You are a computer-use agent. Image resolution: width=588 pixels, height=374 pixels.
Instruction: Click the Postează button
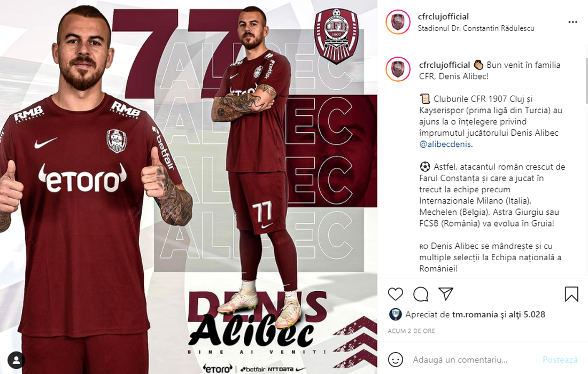pos(560,360)
